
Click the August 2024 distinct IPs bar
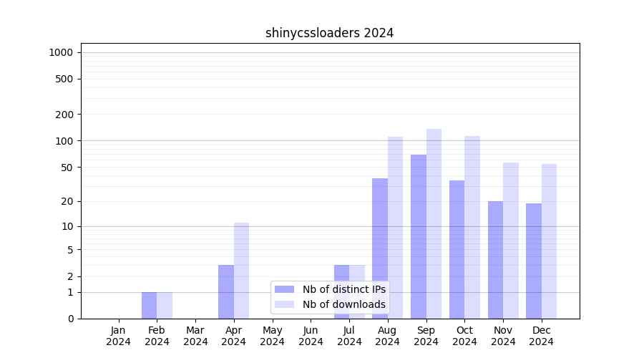coord(380,248)
